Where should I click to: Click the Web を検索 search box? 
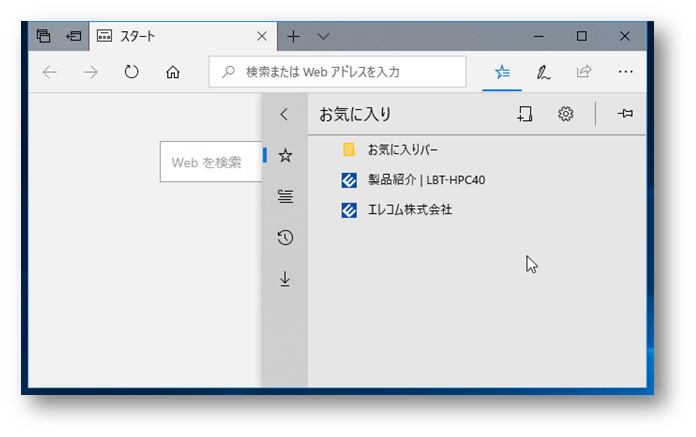pyautogui.click(x=211, y=162)
